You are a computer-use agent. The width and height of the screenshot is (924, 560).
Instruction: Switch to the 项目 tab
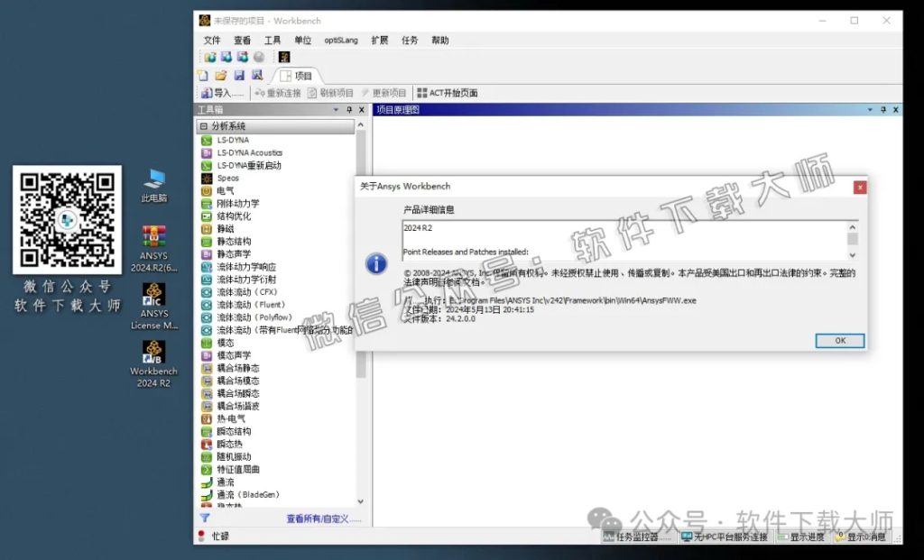click(x=299, y=75)
